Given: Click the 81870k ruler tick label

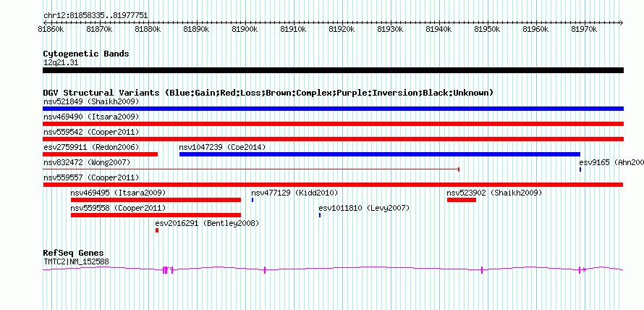Looking at the screenshot, I should click(x=99, y=29).
